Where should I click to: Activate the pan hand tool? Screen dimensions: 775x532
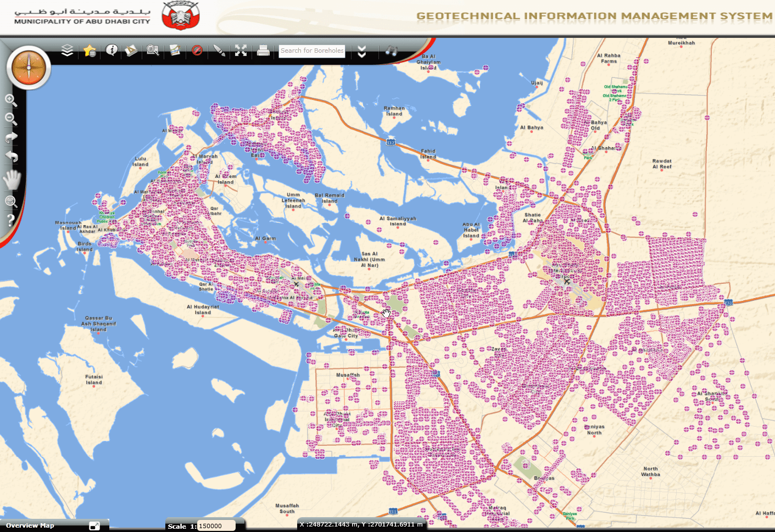click(x=12, y=180)
